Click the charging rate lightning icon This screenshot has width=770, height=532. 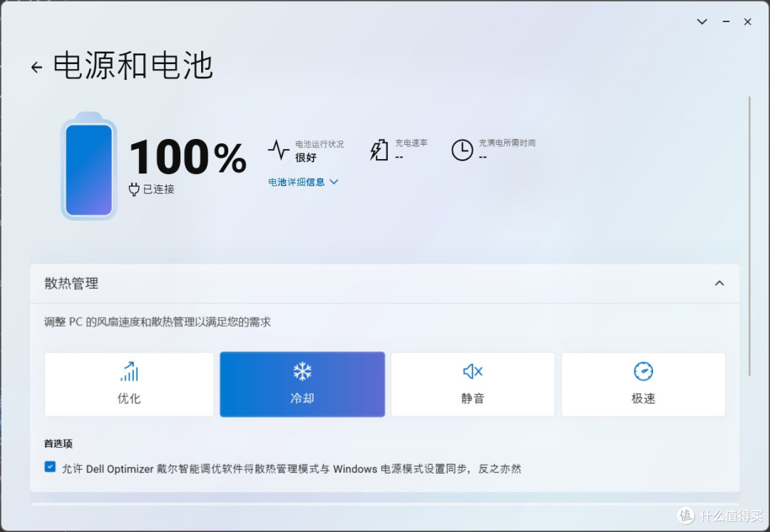[379, 150]
